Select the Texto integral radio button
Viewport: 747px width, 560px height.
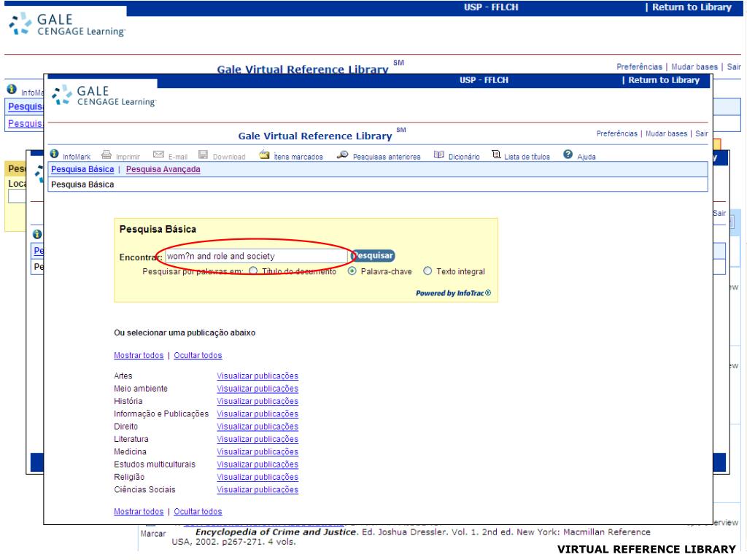pyautogui.click(x=427, y=271)
